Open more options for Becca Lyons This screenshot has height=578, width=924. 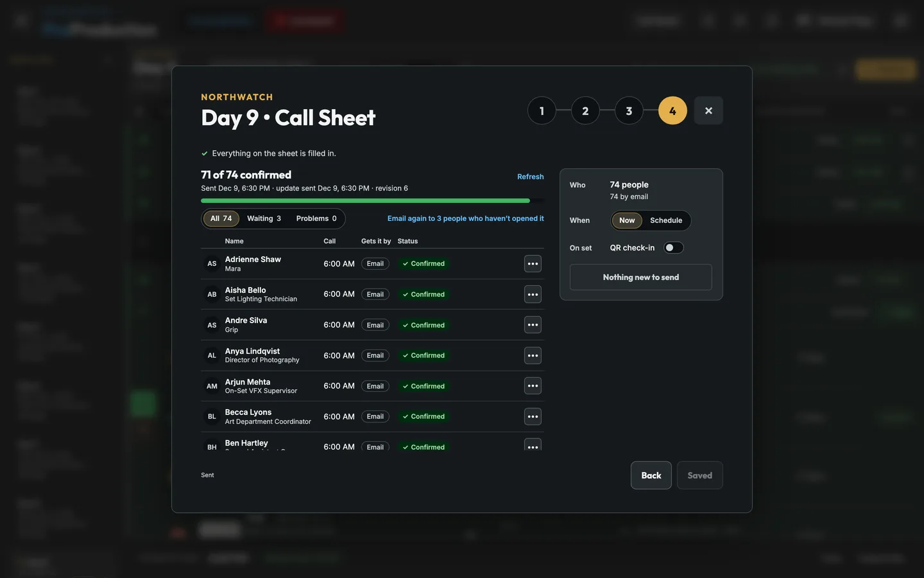[533, 417]
